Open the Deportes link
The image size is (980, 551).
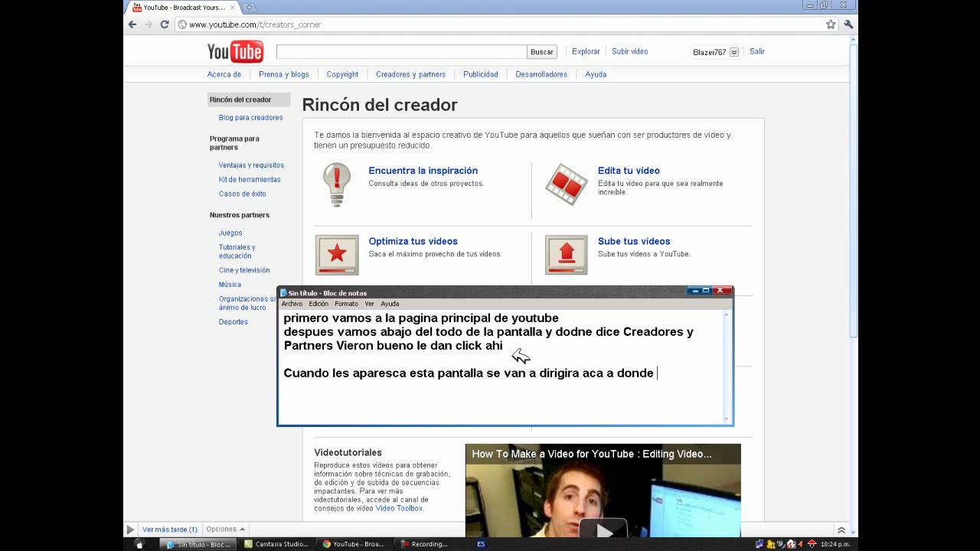(x=234, y=322)
